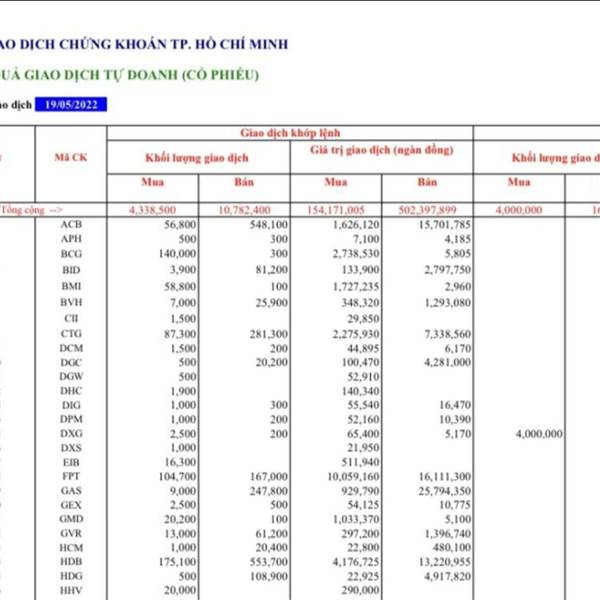The width and height of the screenshot is (600, 600).
Task: Select BCG buy volume 140,000
Action: point(177,254)
